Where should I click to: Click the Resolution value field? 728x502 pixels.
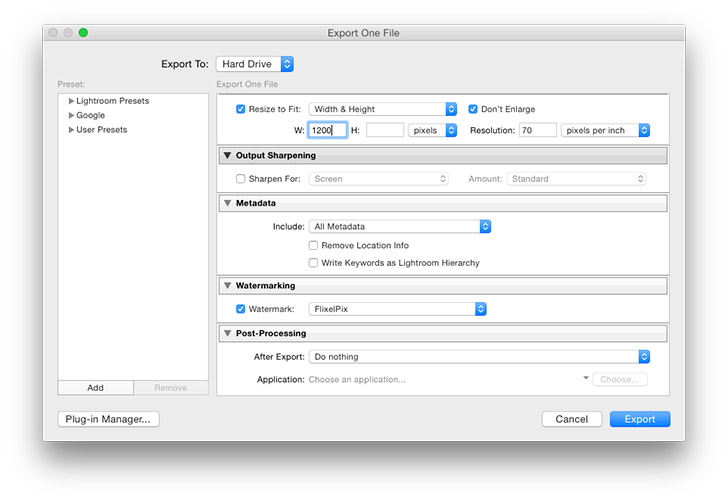(x=538, y=130)
